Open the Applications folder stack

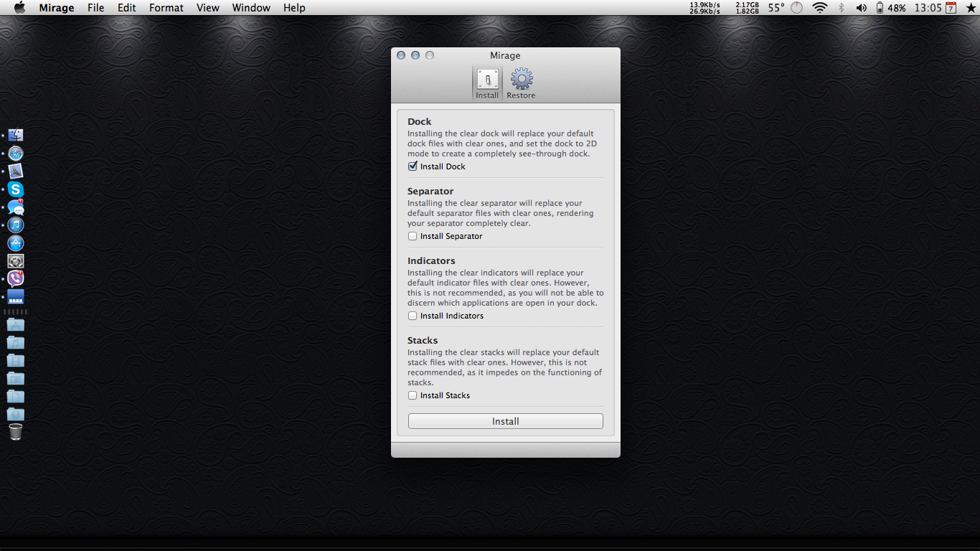16,325
